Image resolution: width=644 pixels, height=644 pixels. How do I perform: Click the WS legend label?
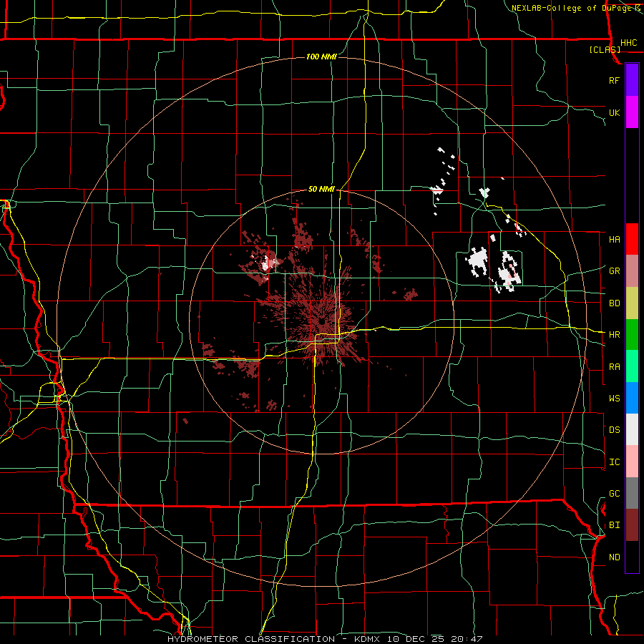[614, 399]
